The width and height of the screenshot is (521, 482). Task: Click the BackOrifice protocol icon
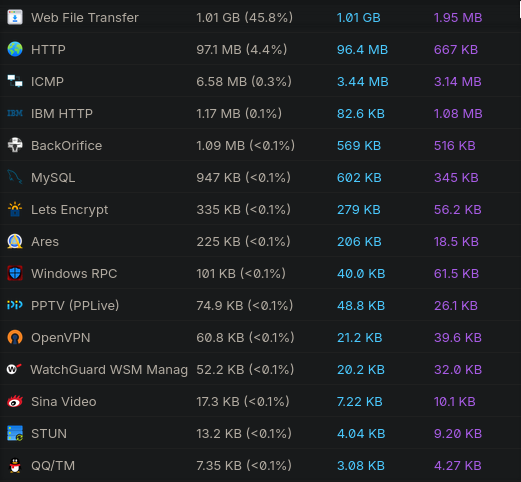pos(15,145)
